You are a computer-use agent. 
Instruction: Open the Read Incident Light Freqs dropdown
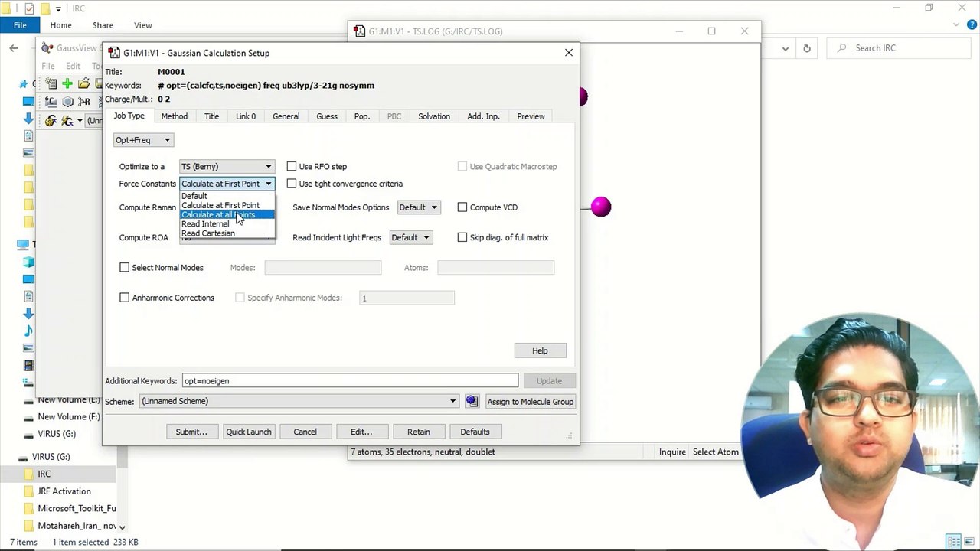click(410, 237)
